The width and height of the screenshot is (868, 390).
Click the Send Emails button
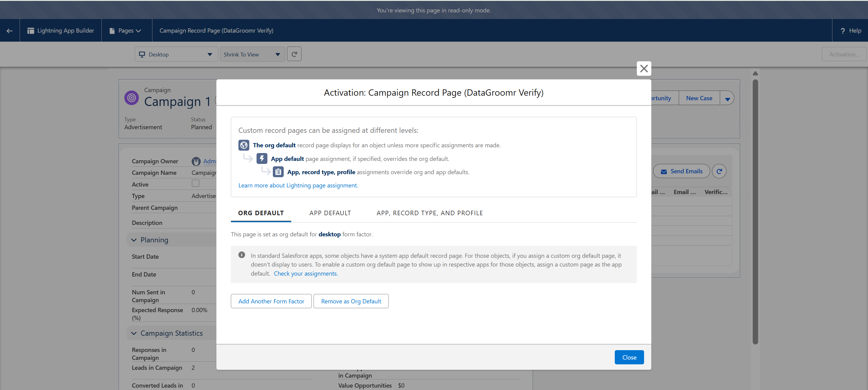point(681,171)
